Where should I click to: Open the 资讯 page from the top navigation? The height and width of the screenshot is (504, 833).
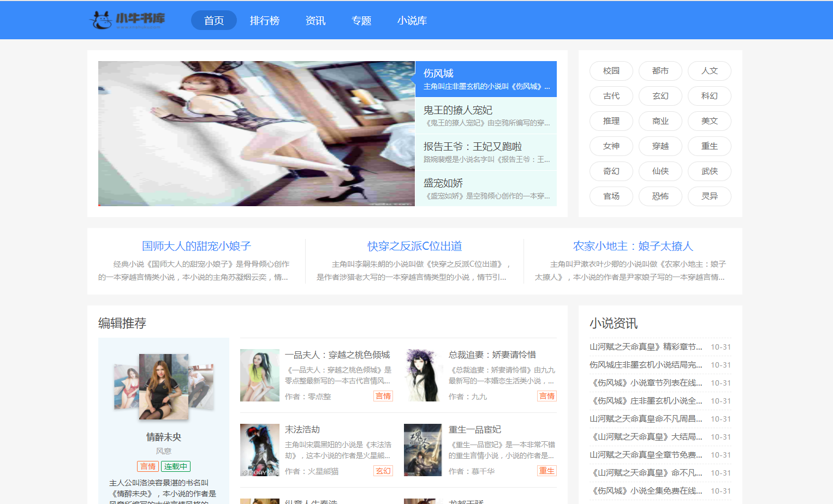(x=316, y=20)
